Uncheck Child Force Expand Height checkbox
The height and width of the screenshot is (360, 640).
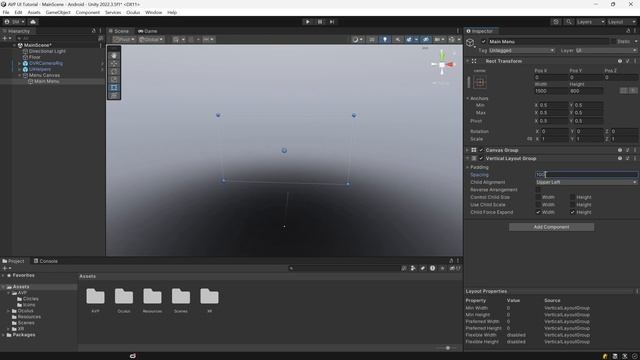coord(572,212)
